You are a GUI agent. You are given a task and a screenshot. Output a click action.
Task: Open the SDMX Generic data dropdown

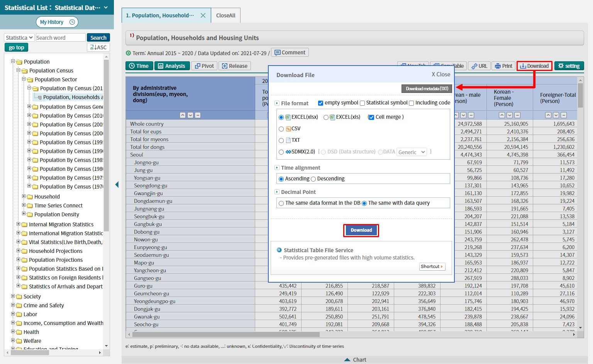pos(412,152)
